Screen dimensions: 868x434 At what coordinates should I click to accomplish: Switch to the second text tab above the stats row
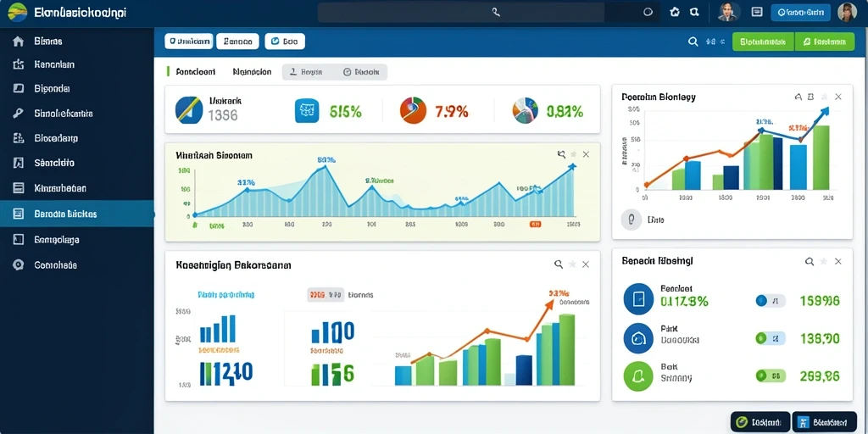(x=252, y=72)
